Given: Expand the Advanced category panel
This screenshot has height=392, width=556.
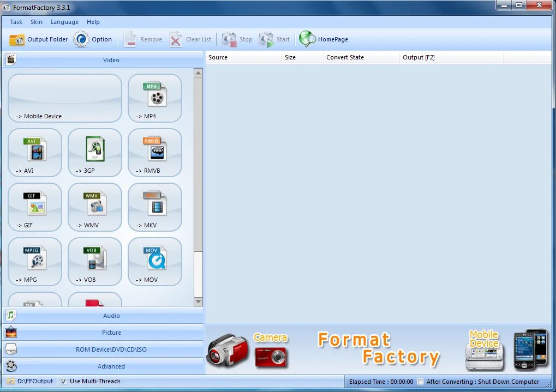Looking at the screenshot, I should 103,366.
